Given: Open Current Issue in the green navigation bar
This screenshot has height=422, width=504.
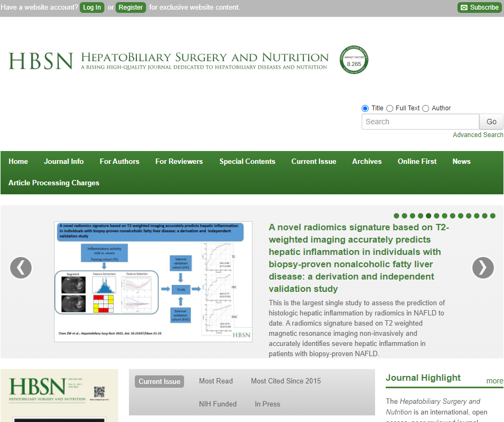Looking at the screenshot, I should point(314,162).
